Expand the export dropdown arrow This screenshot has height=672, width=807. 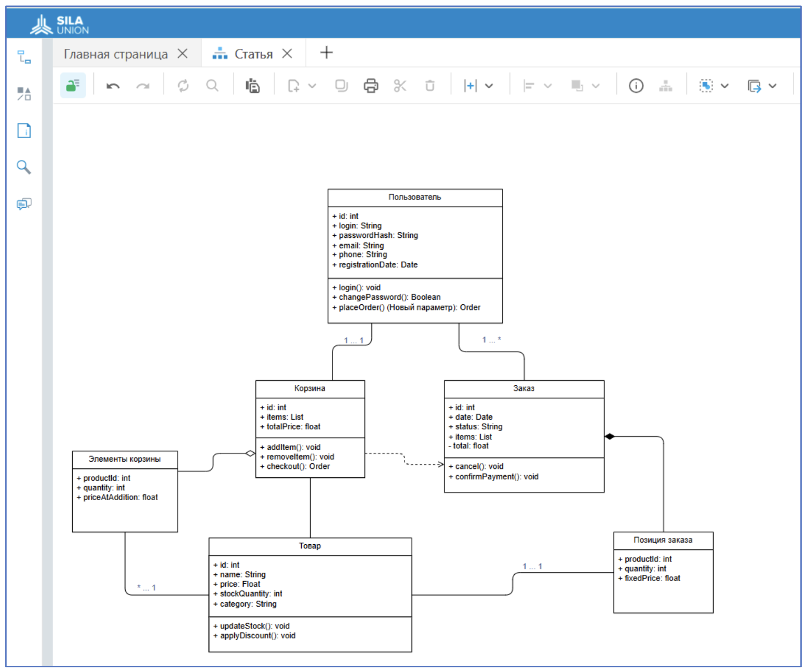tap(773, 86)
